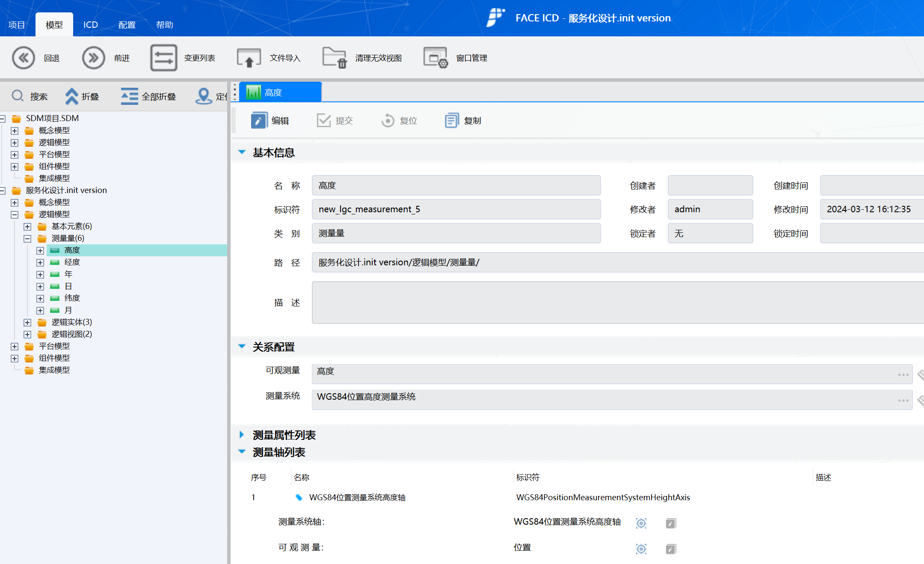Click the 窗口管理 text button
The width and height of the screenshot is (924, 564).
[x=472, y=58]
